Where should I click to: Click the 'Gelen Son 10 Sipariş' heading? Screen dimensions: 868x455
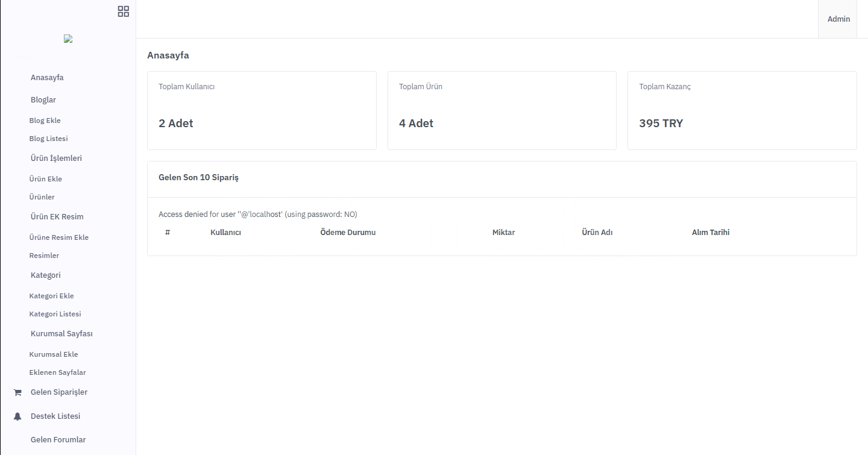[x=199, y=178]
